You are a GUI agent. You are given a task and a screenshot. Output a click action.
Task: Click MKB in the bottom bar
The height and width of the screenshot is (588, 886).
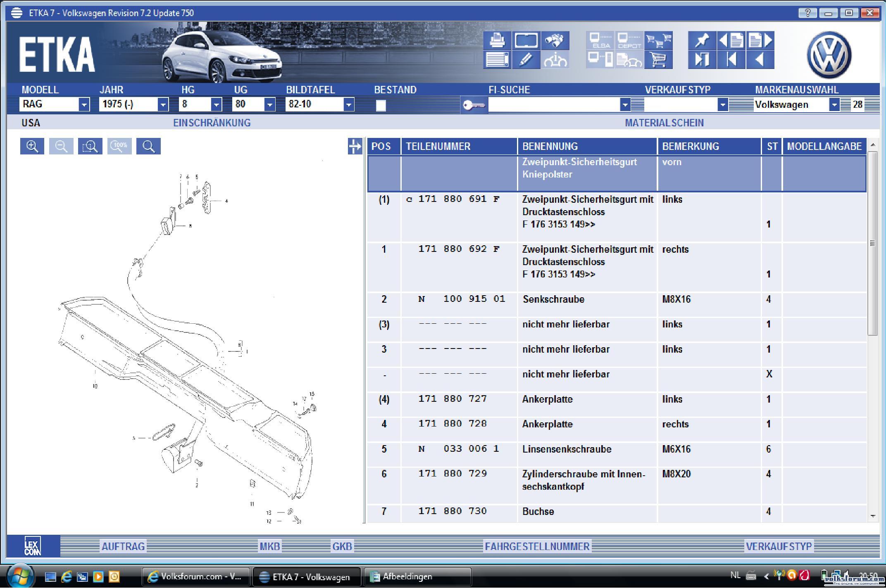(269, 546)
